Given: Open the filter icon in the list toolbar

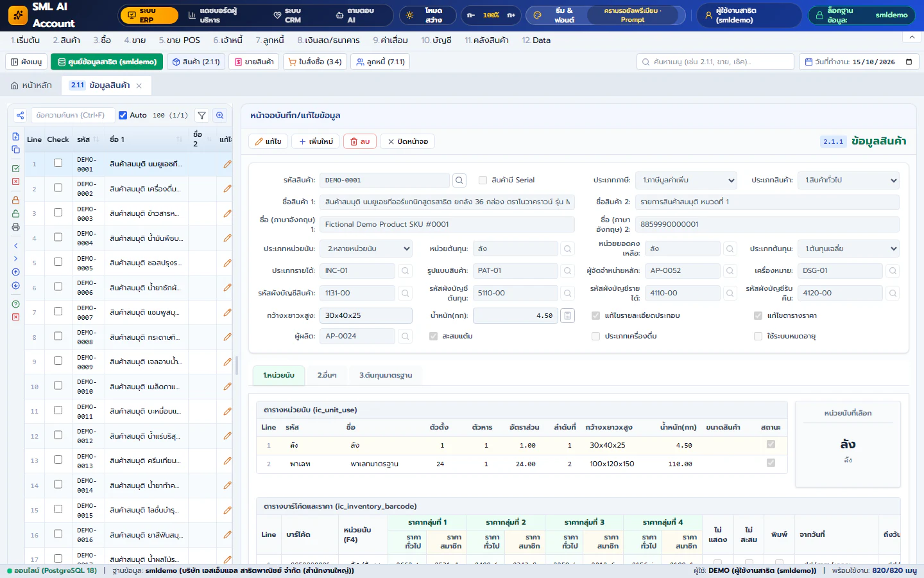Looking at the screenshot, I should pyautogui.click(x=202, y=116).
